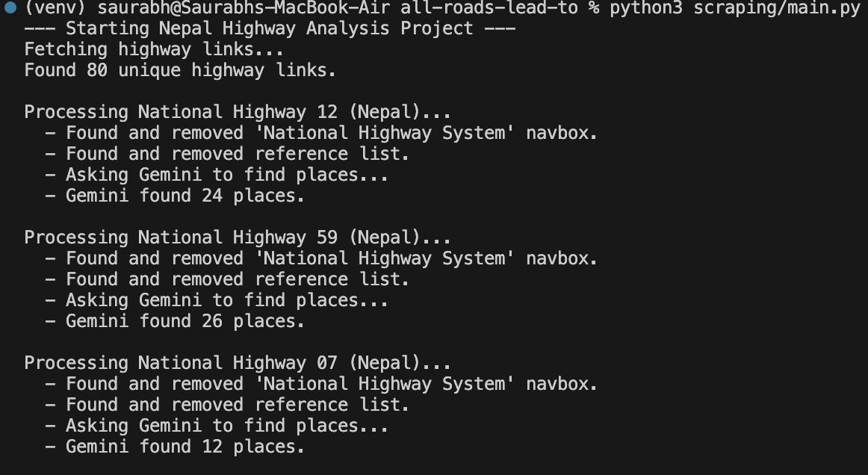Viewport: 868px width, 475px height.
Task: Click the Processing National Highway 59 line
Action: click(238, 237)
